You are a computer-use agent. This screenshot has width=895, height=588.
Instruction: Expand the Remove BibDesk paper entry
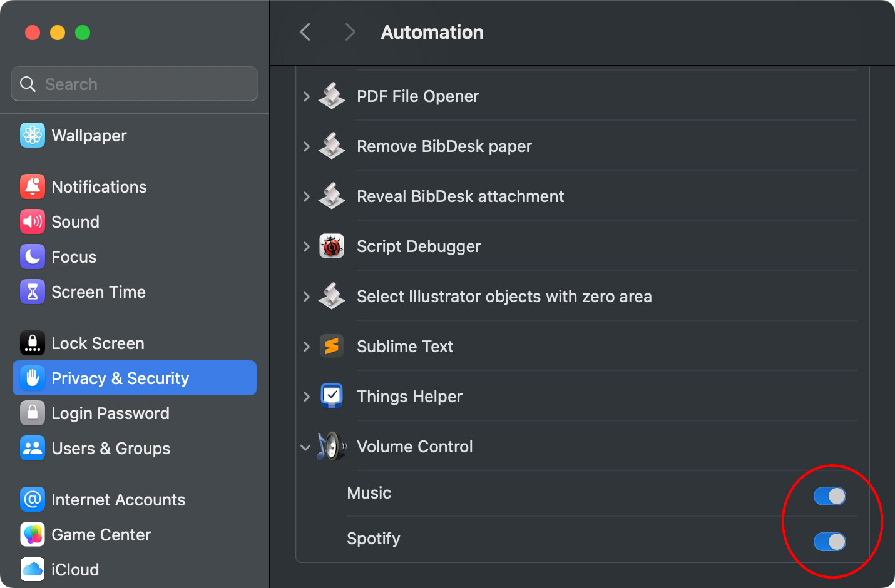[305, 146]
